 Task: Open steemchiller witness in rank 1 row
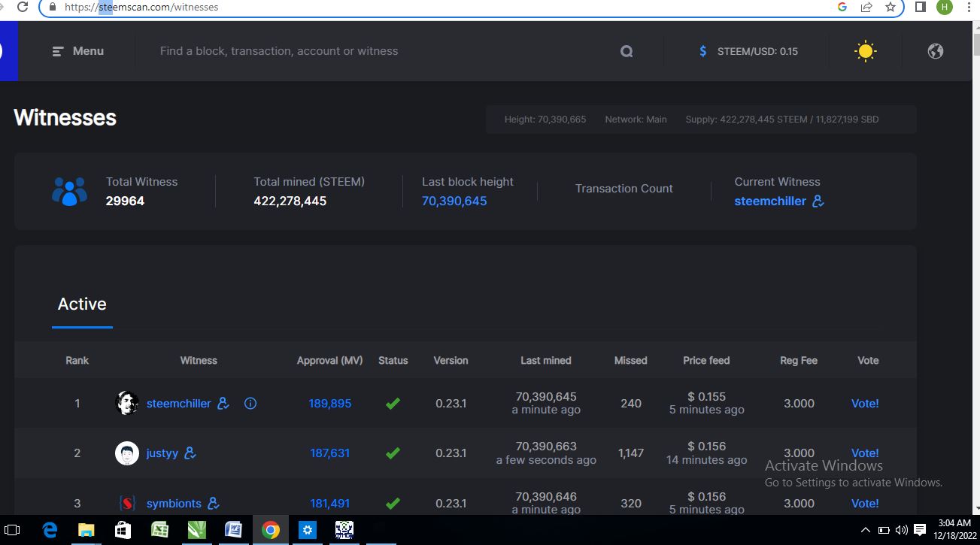[x=179, y=404]
